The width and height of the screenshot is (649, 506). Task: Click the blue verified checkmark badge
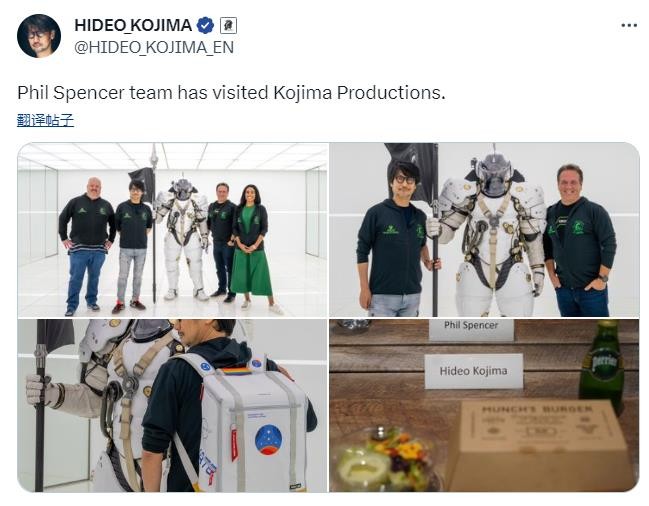[205, 26]
